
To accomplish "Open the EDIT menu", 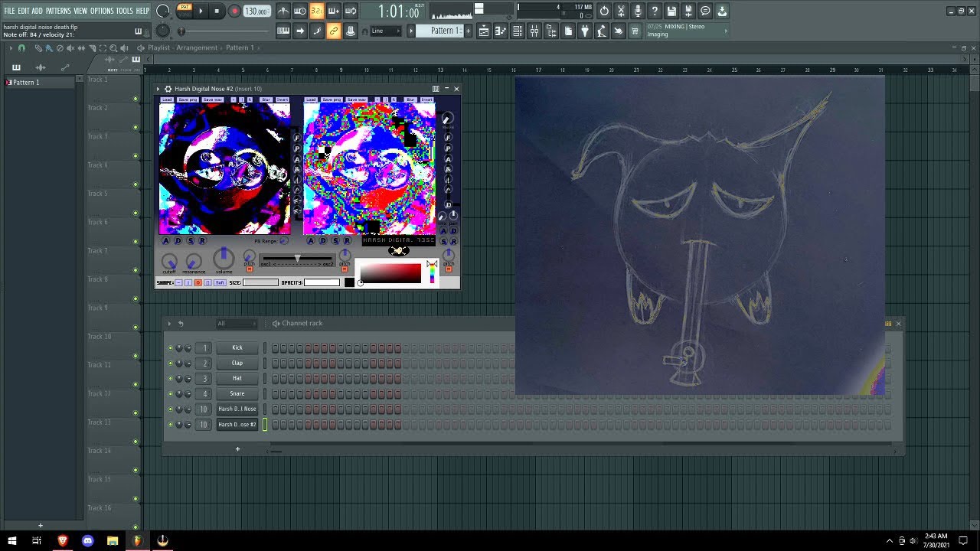I will click(x=24, y=11).
